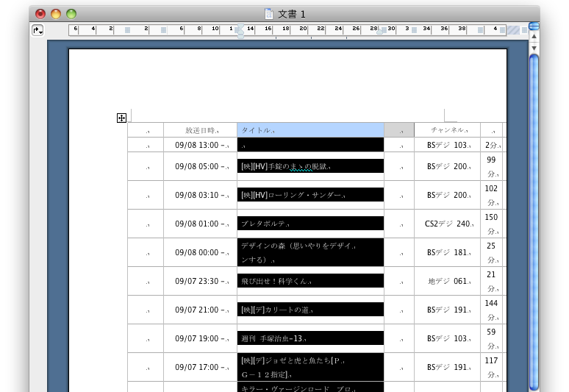Click the table move handle icon
This screenshot has width=569, height=392.
(121, 118)
